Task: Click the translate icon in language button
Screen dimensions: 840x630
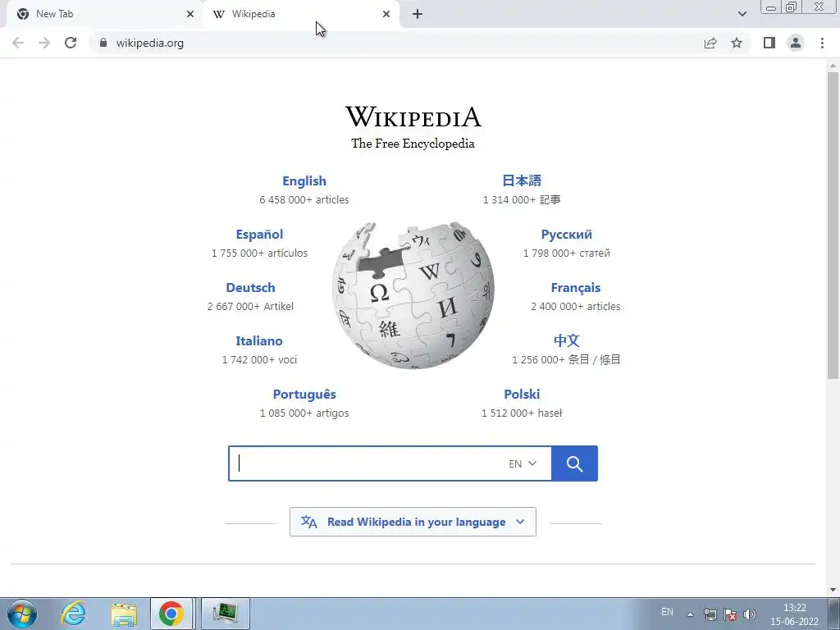Action: click(x=309, y=522)
